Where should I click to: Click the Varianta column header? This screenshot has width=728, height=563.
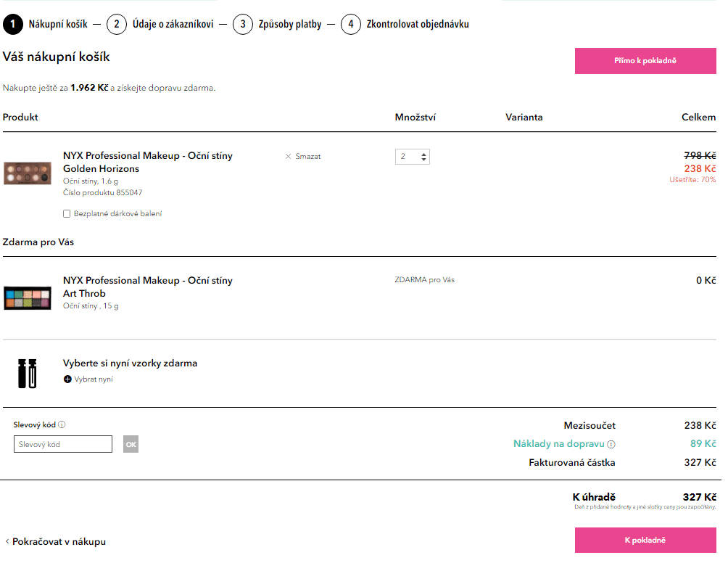point(524,117)
